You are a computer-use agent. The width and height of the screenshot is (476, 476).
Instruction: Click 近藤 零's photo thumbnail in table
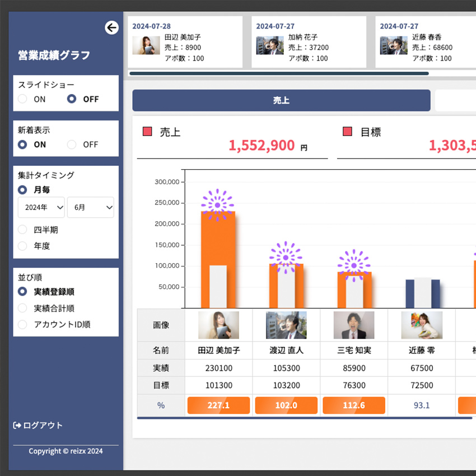pos(422,325)
